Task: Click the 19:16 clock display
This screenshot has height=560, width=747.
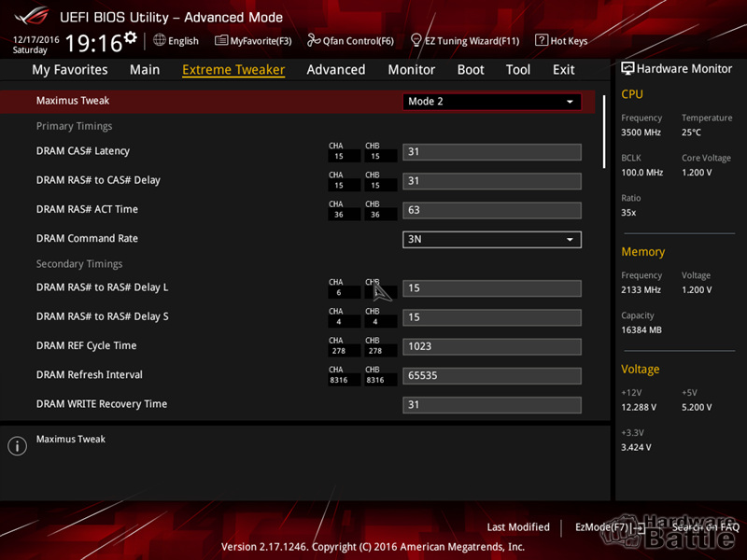Action: pyautogui.click(x=94, y=43)
